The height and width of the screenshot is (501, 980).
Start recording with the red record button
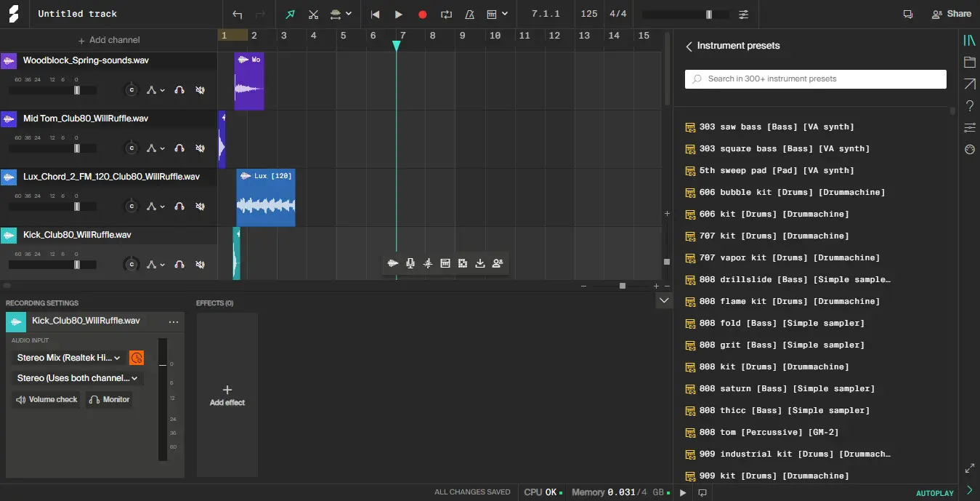click(x=423, y=14)
